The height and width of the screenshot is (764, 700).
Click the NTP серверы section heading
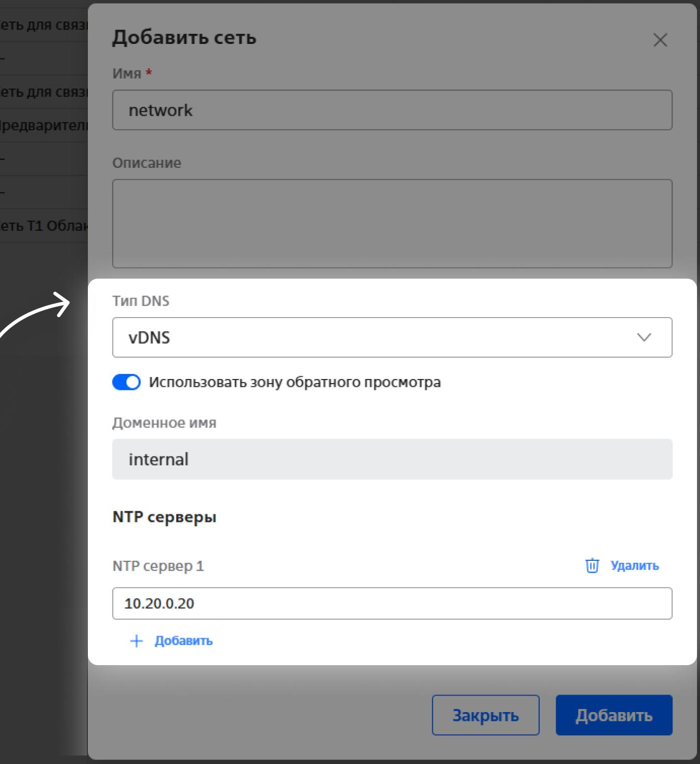click(x=164, y=517)
